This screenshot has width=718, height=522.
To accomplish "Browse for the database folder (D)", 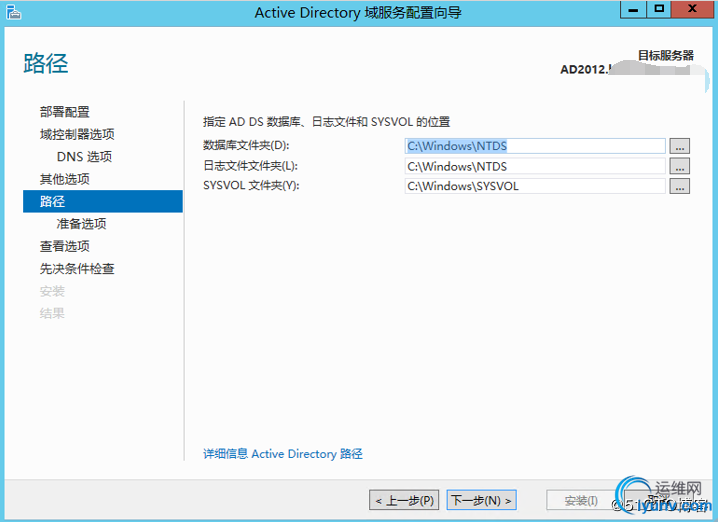I will pos(680,146).
